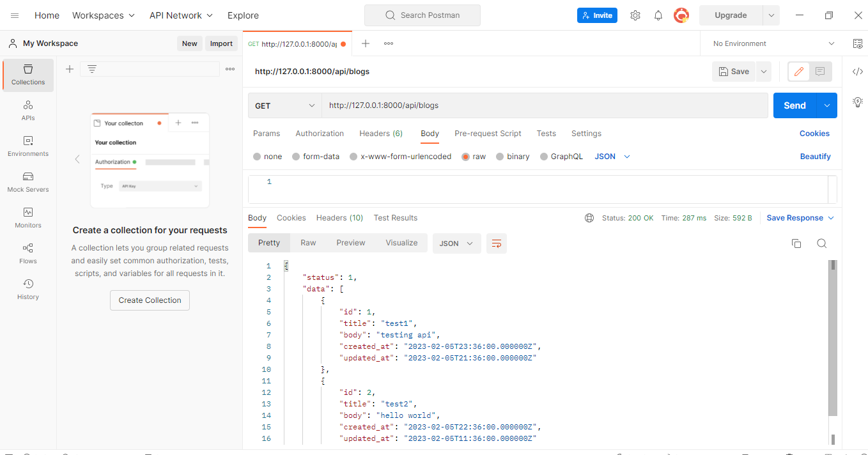Click the network globe icon
Viewport: 868px width, 455px height.
(x=589, y=218)
